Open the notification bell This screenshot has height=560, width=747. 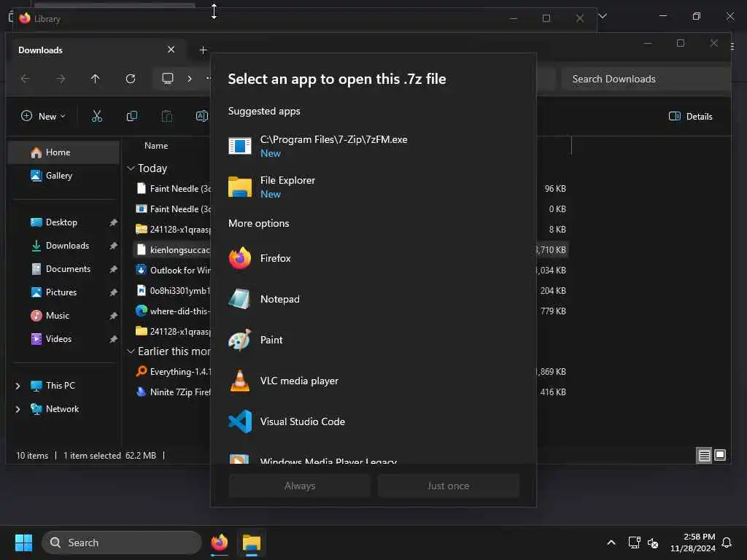727,542
